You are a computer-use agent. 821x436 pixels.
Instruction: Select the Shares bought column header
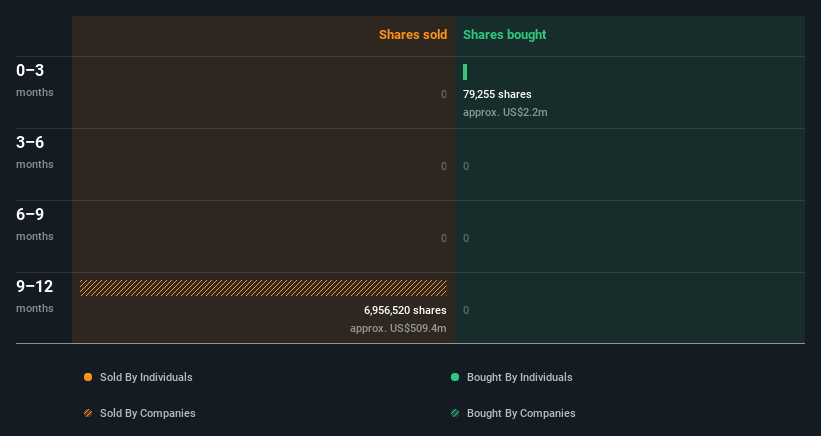pos(504,35)
